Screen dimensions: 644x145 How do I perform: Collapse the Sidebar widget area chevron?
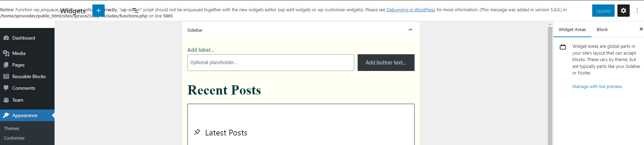(x=410, y=30)
